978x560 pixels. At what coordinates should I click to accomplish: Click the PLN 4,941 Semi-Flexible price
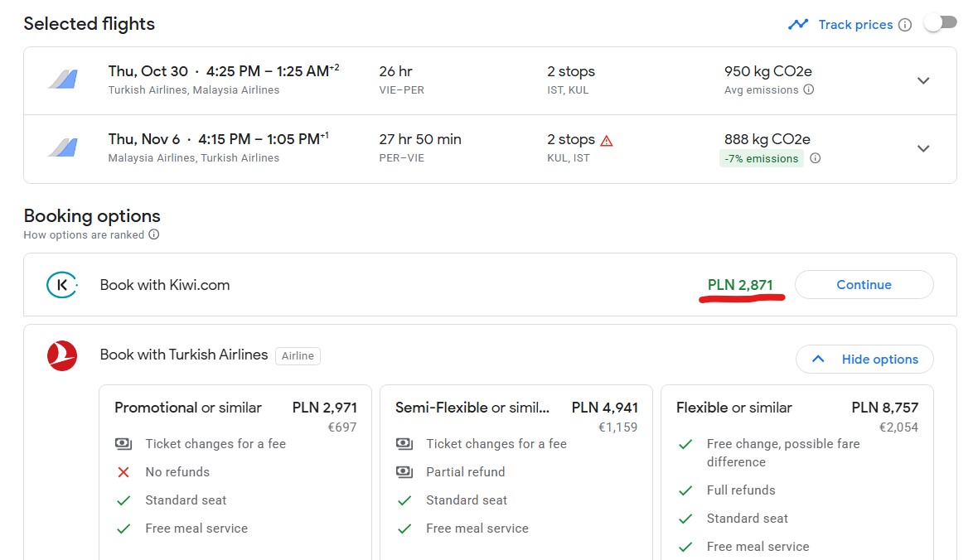(x=604, y=408)
